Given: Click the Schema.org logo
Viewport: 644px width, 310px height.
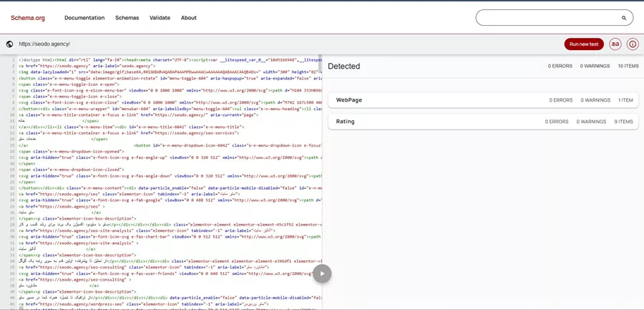Looking at the screenshot, I should point(28,18).
